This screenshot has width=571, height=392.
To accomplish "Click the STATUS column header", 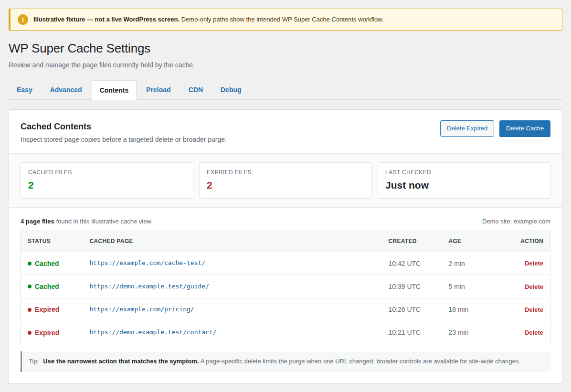I will coord(39,241).
